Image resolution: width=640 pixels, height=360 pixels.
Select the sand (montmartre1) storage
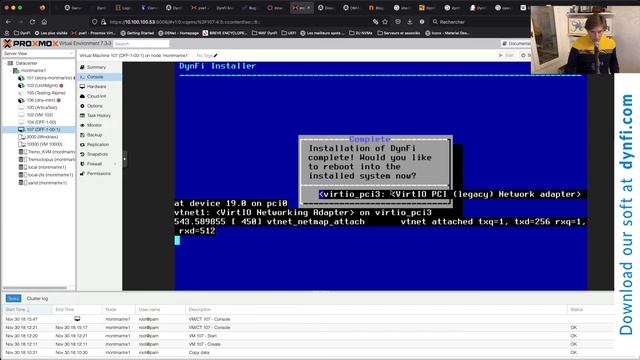[47, 183]
